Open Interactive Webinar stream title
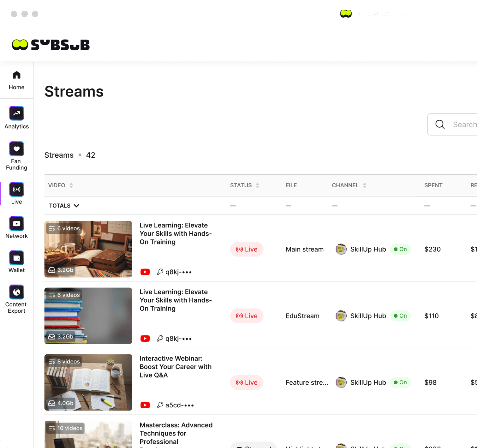The height and width of the screenshot is (448, 477). pyautogui.click(x=175, y=367)
